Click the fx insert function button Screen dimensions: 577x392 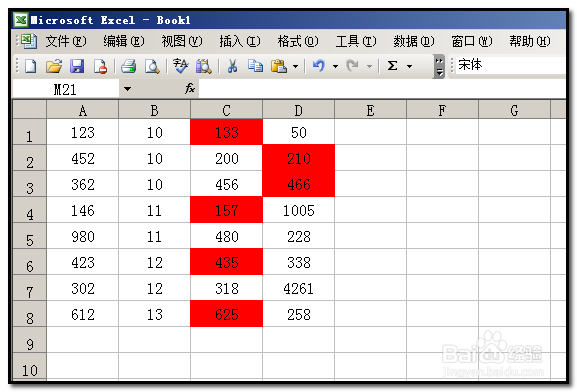point(190,88)
